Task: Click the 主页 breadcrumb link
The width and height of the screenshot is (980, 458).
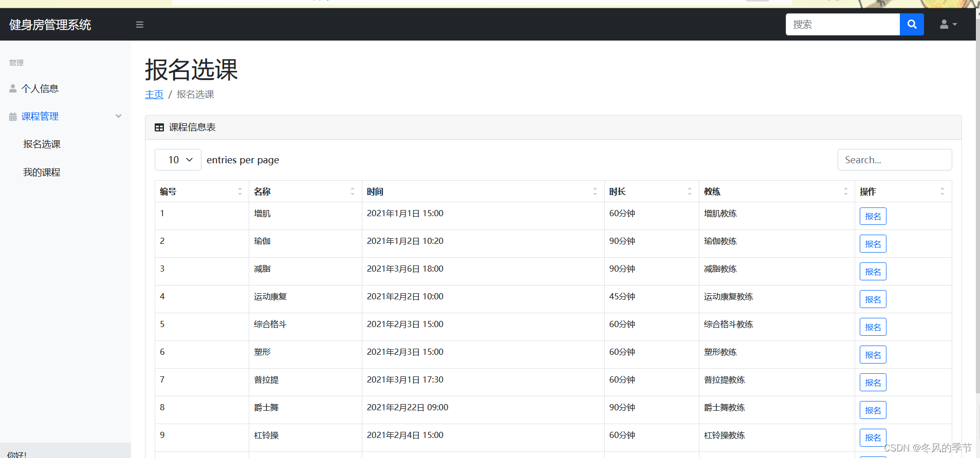Action: pos(154,94)
